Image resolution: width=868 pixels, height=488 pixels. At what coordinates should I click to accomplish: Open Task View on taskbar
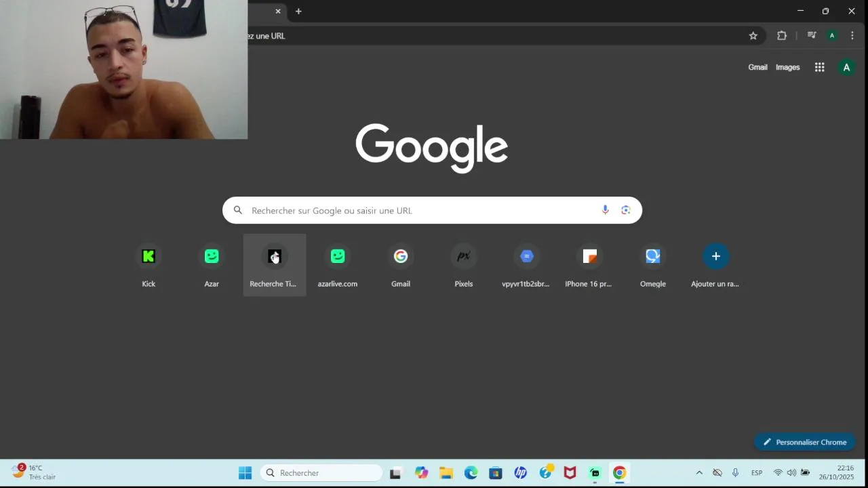[396, 473]
